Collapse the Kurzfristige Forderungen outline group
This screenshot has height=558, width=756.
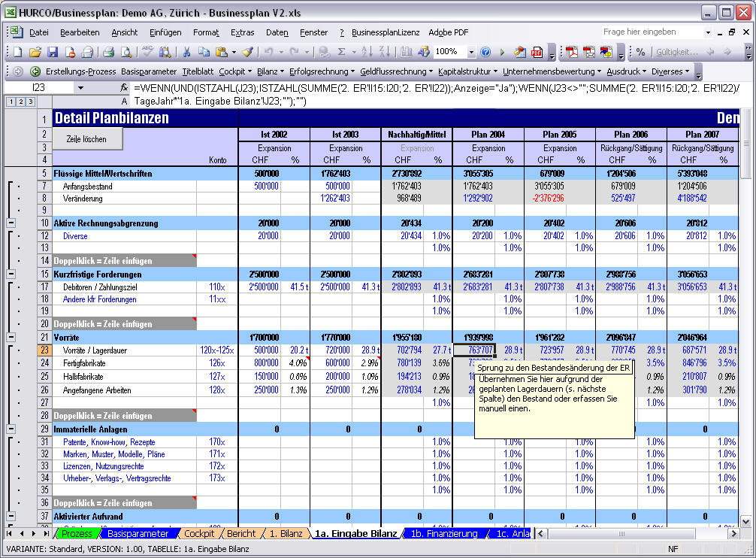click(11, 274)
